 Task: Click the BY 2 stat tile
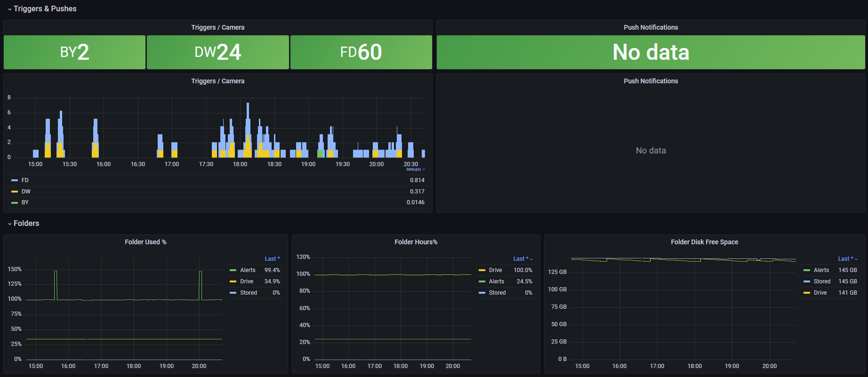74,52
